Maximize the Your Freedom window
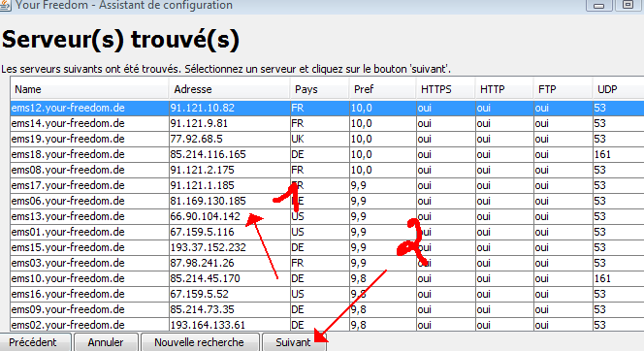This screenshot has width=644, height=351. (x=628, y=5)
